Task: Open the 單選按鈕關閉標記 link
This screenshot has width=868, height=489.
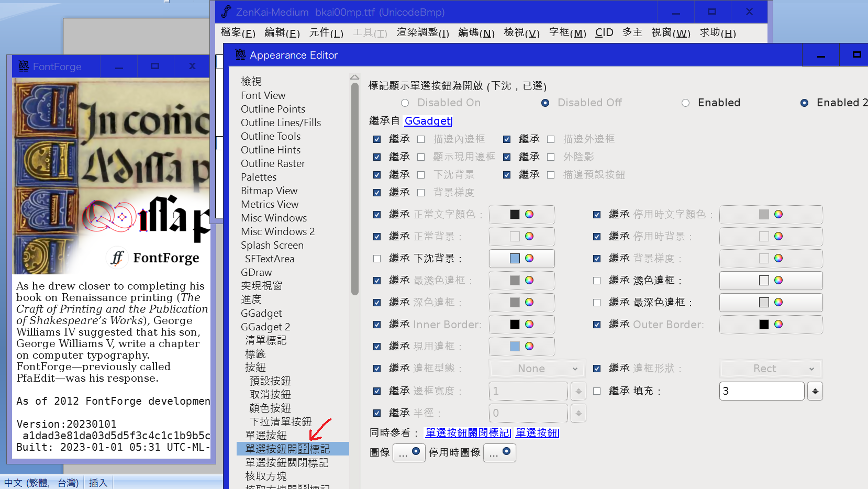Action: 468,432
